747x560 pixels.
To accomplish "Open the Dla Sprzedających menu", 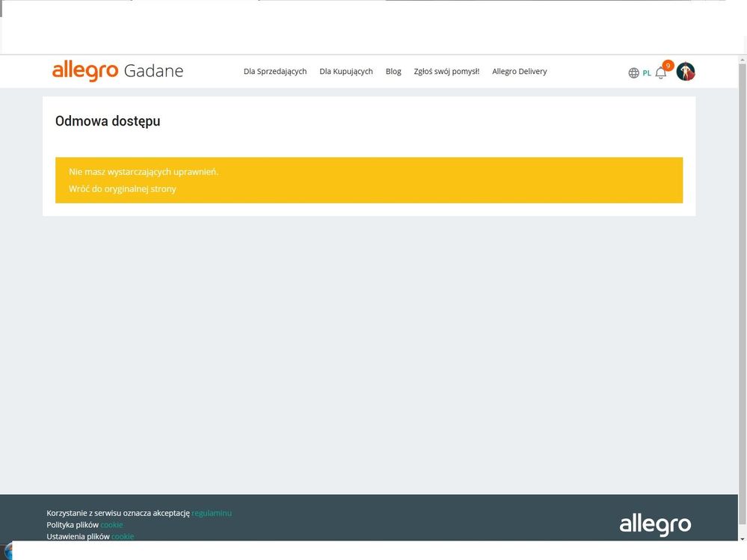I will [274, 72].
